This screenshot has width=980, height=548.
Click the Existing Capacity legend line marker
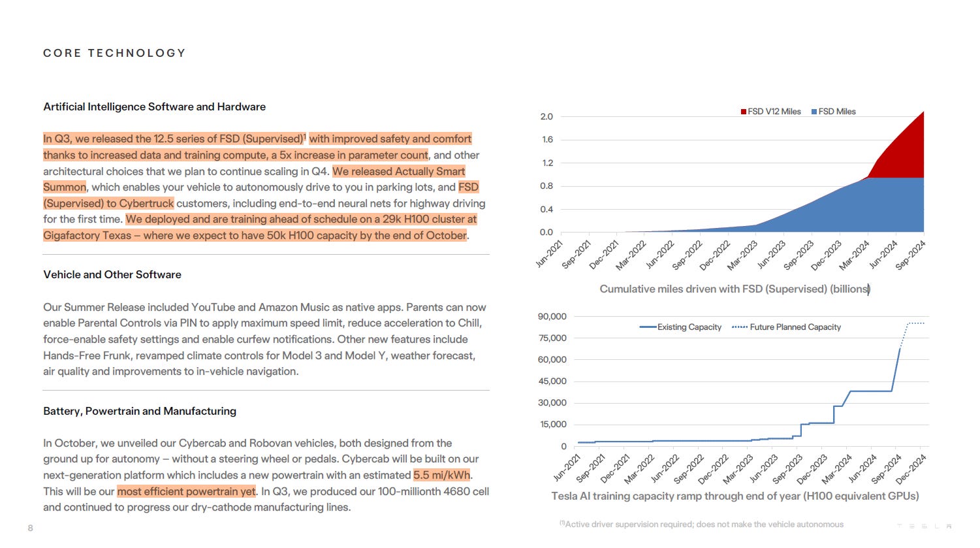[x=648, y=327]
